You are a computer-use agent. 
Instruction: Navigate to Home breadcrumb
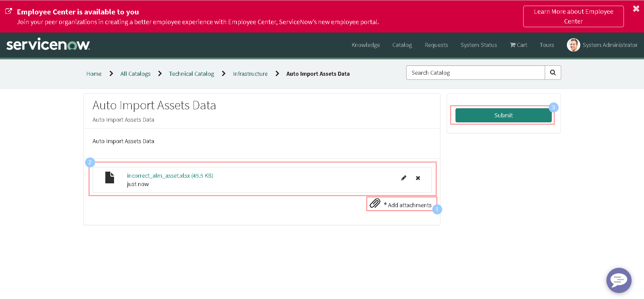[94, 74]
